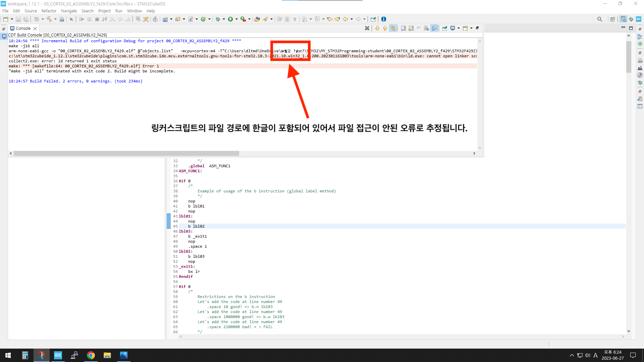Open the New class dropdown arrow
Screen dimensions: 644x362
209,19
